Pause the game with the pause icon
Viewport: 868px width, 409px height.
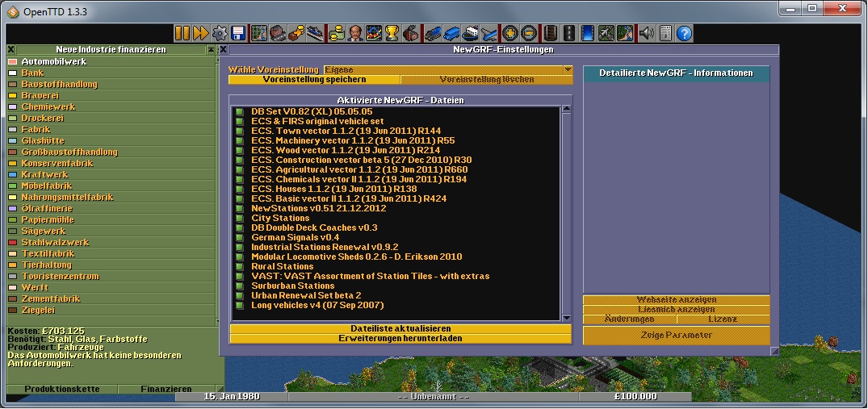pos(182,33)
